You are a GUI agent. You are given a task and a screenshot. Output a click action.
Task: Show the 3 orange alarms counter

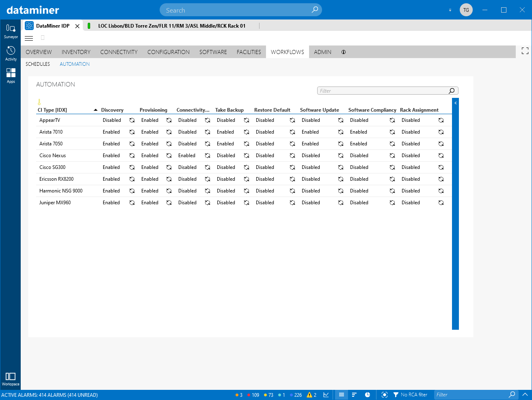239,395
